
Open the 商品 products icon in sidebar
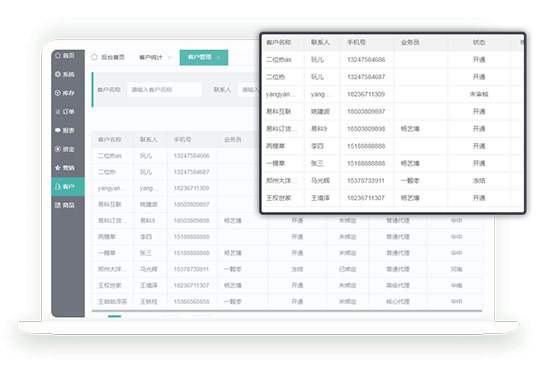58,205
